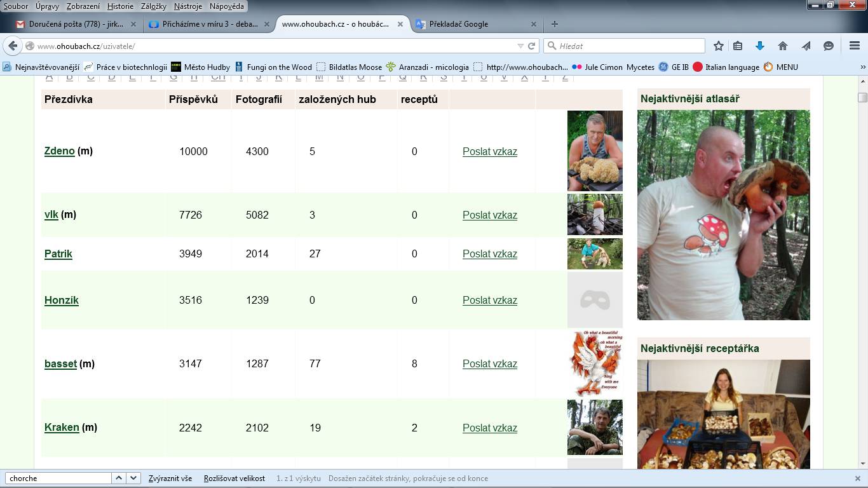The width and height of the screenshot is (868, 488).
Task: Open the Zdeno user profile link
Action: coord(59,151)
